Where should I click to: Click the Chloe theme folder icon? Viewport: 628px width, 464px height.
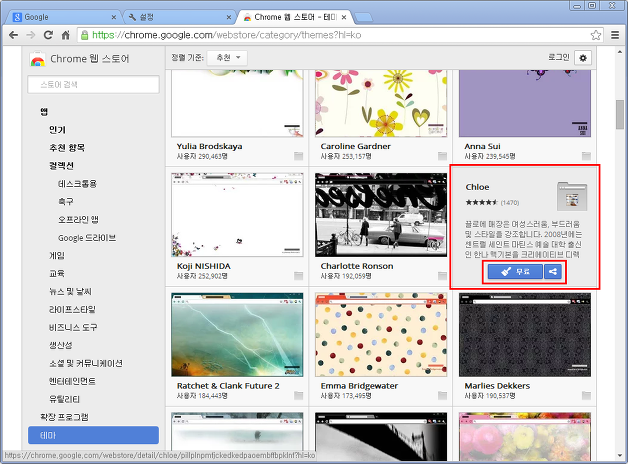[572, 196]
